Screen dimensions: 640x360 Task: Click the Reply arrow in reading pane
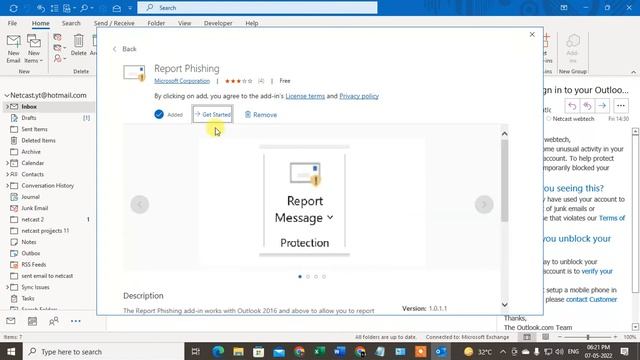[572, 106]
